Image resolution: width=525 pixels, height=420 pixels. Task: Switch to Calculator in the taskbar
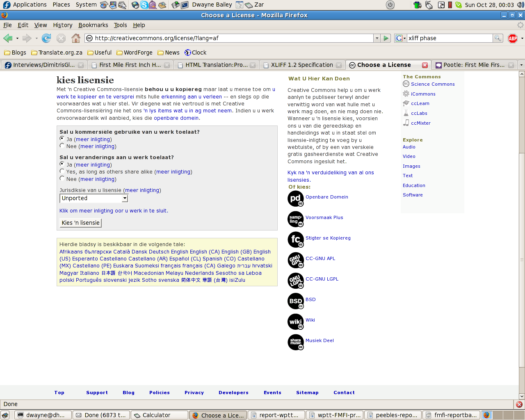(160, 415)
